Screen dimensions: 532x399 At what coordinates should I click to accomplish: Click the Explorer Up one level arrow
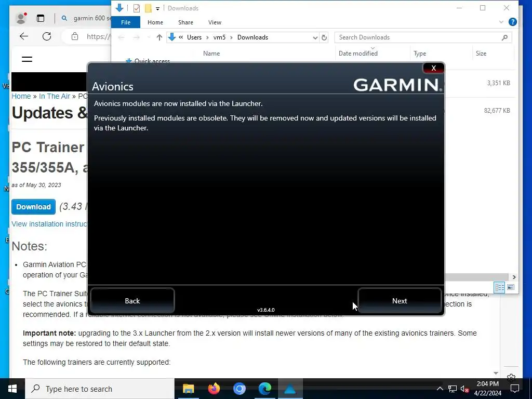pos(159,37)
